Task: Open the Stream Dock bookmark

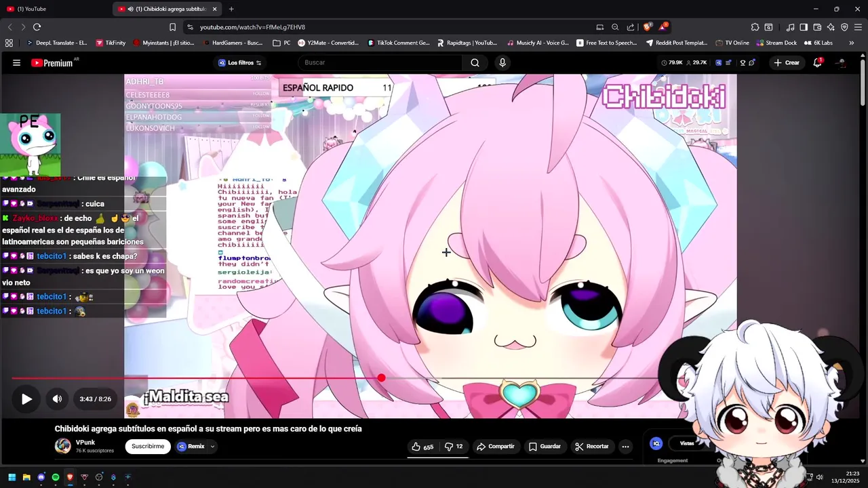Action: 776,43
